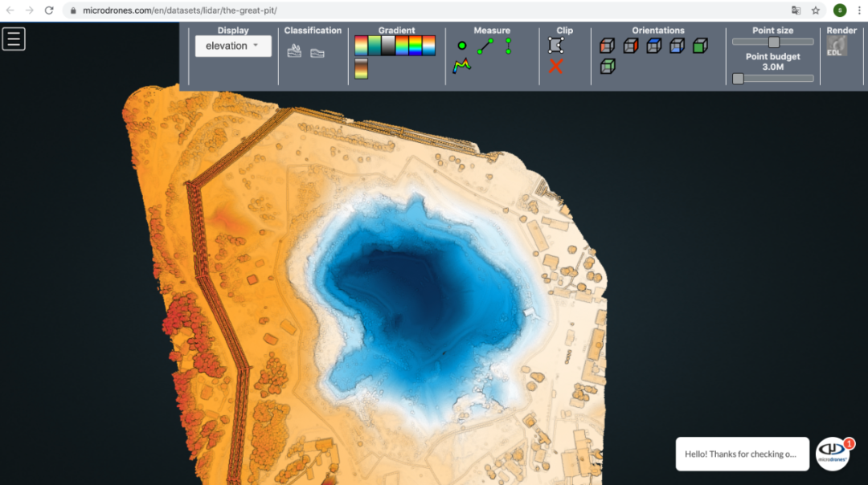Toggle the vegetation classification icon
Viewport: 868px width, 485px height.
click(295, 52)
